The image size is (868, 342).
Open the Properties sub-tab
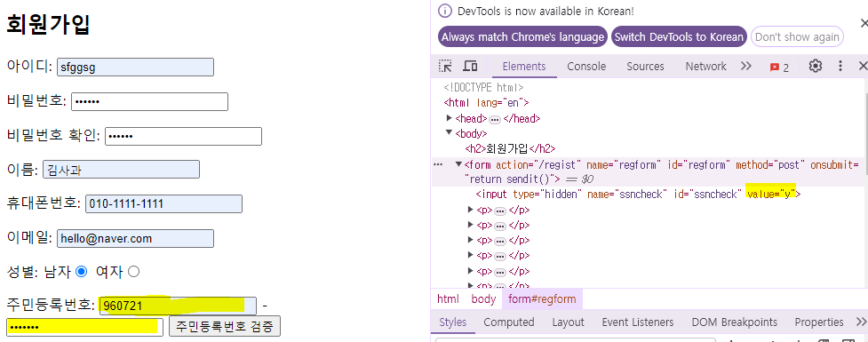pos(819,322)
